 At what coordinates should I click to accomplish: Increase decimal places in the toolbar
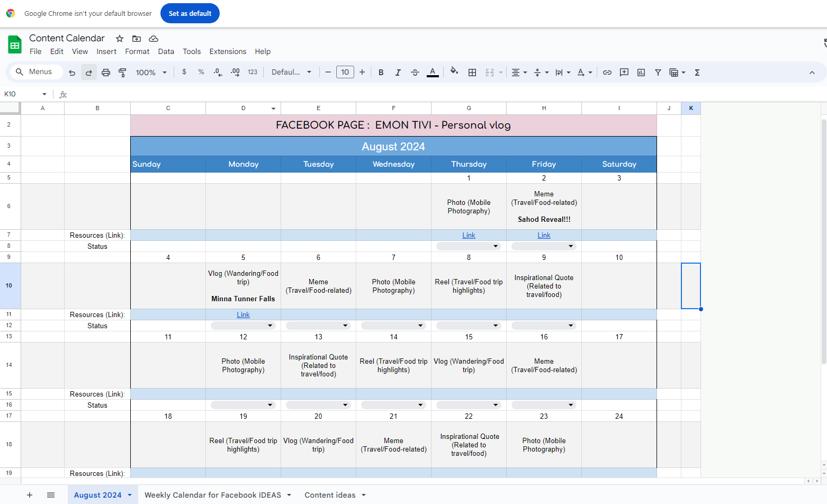tap(235, 72)
